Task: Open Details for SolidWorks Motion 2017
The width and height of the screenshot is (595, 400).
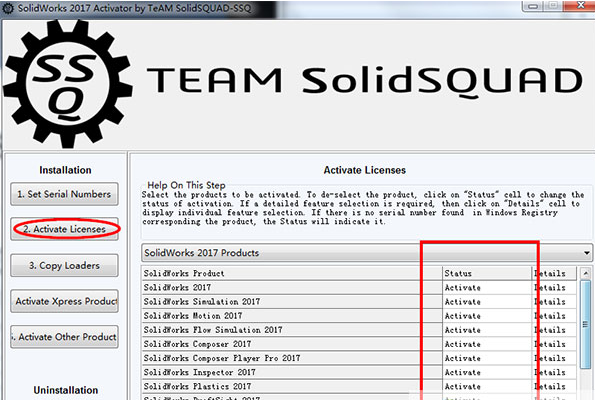Action: click(554, 316)
